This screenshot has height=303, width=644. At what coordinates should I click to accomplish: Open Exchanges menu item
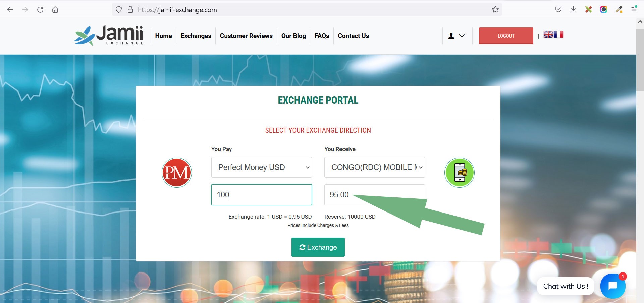tap(196, 36)
